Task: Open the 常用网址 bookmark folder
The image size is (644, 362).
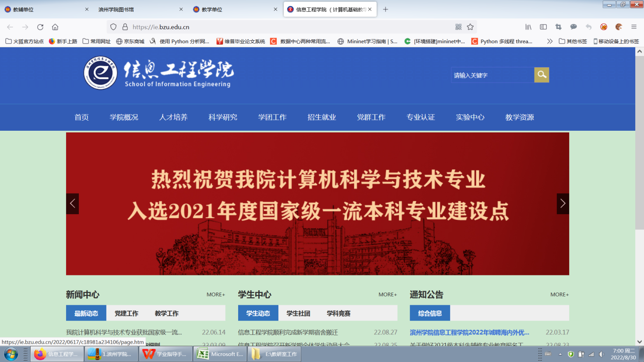Action: [x=97, y=42]
